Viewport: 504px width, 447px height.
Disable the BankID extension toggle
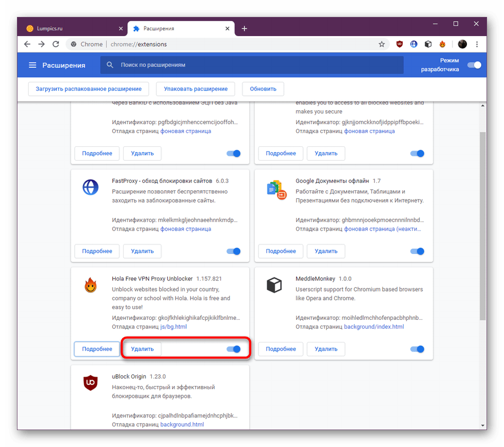pyautogui.click(x=233, y=153)
